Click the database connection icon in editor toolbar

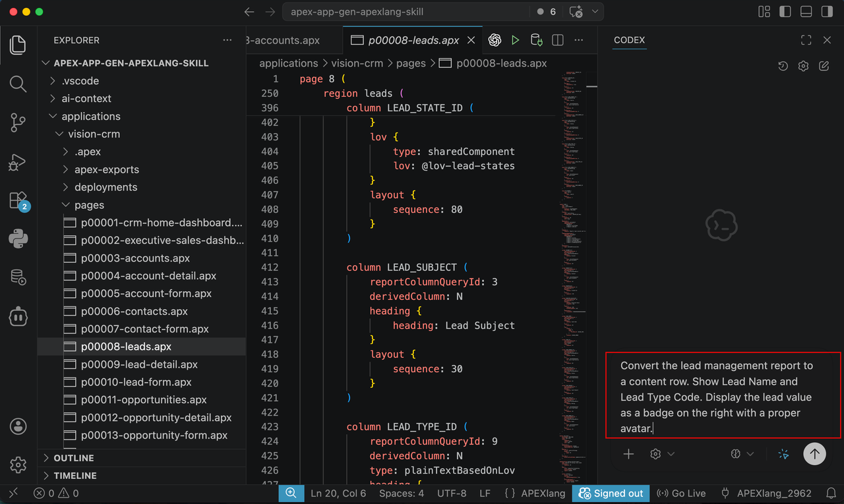click(537, 40)
